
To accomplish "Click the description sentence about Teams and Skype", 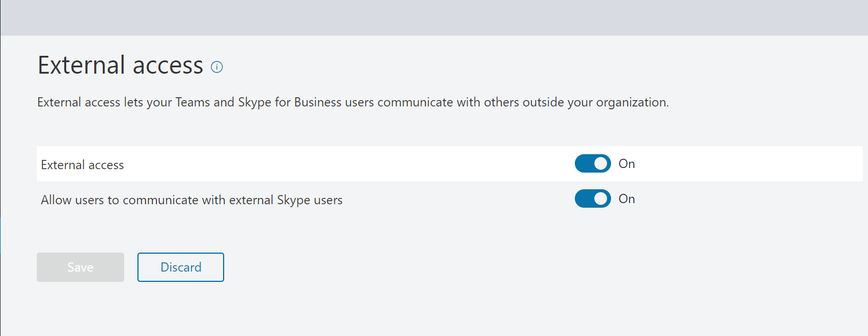I will tap(353, 103).
